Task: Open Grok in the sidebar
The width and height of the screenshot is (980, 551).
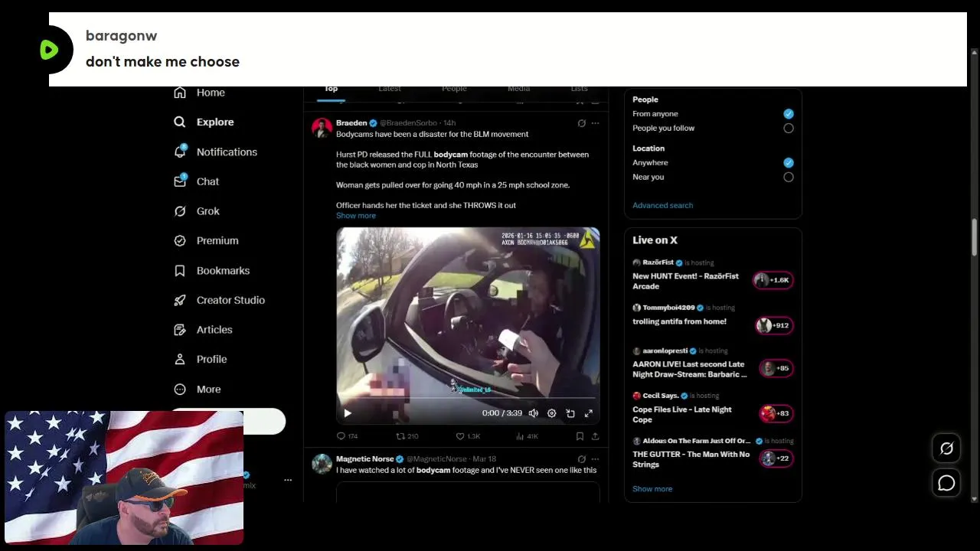Action: pyautogui.click(x=197, y=211)
